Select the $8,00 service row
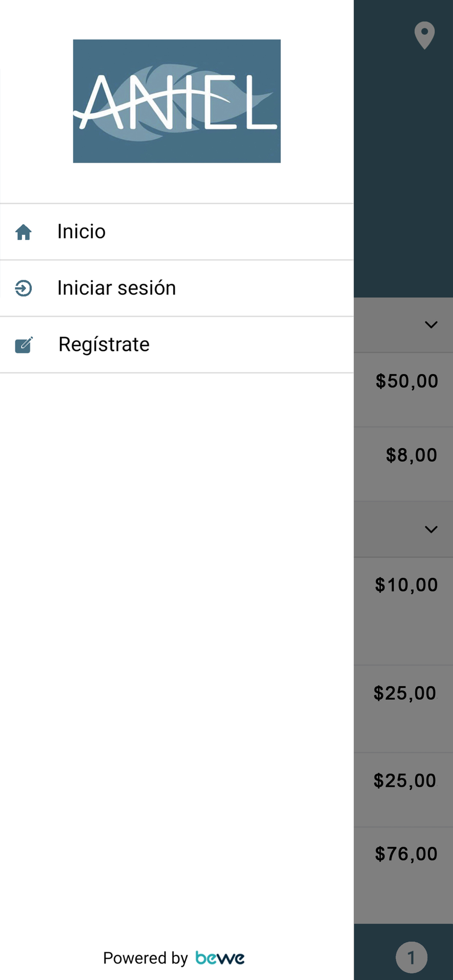The height and width of the screenshot is (980, 453). 403,464
